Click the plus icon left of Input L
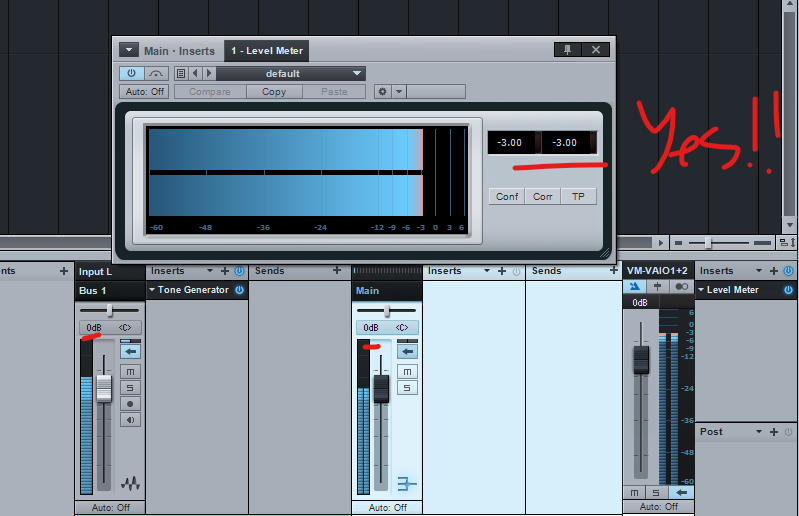 coord(64,271)
